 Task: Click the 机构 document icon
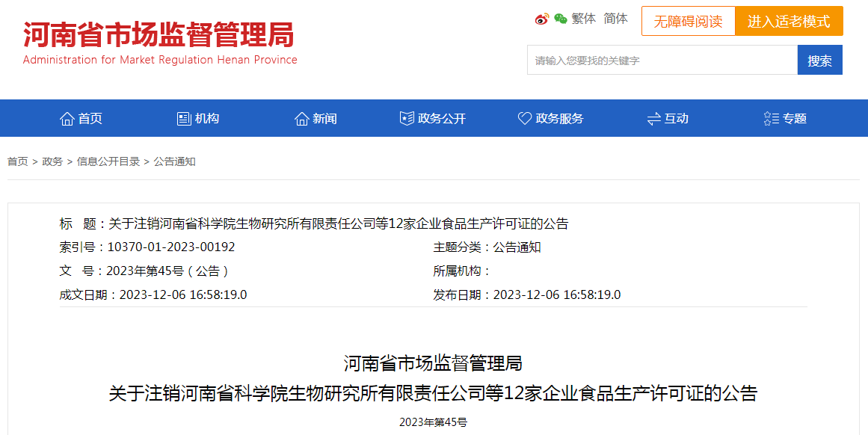(x=184, y=118)
